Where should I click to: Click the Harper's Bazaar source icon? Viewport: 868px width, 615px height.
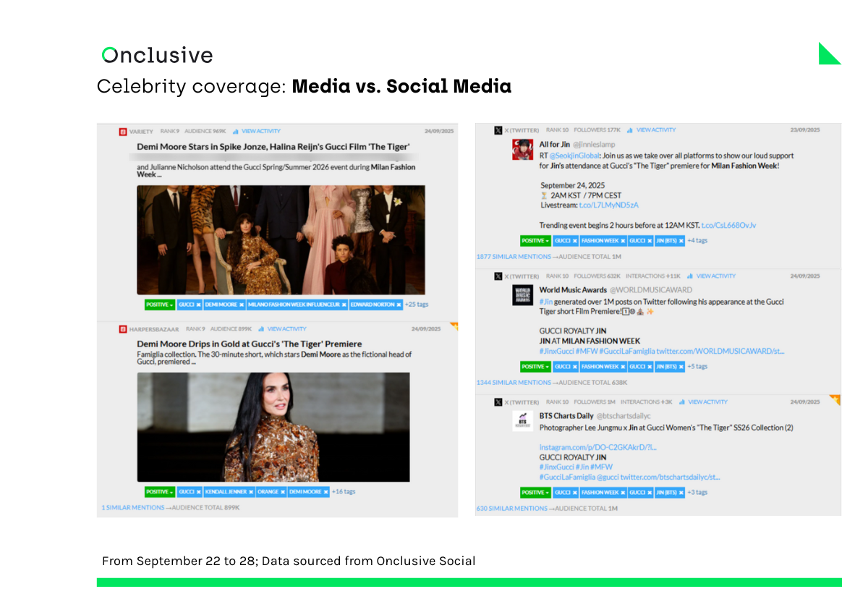[x=123, y=329]
